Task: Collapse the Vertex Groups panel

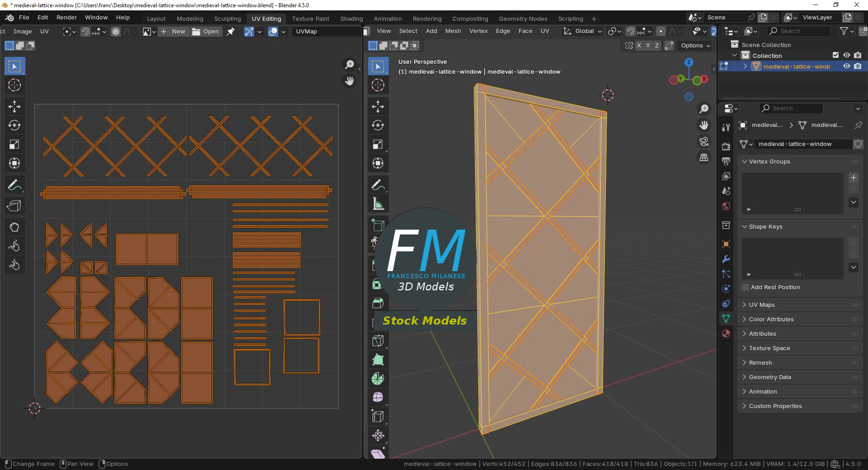Action: (769, 162)
